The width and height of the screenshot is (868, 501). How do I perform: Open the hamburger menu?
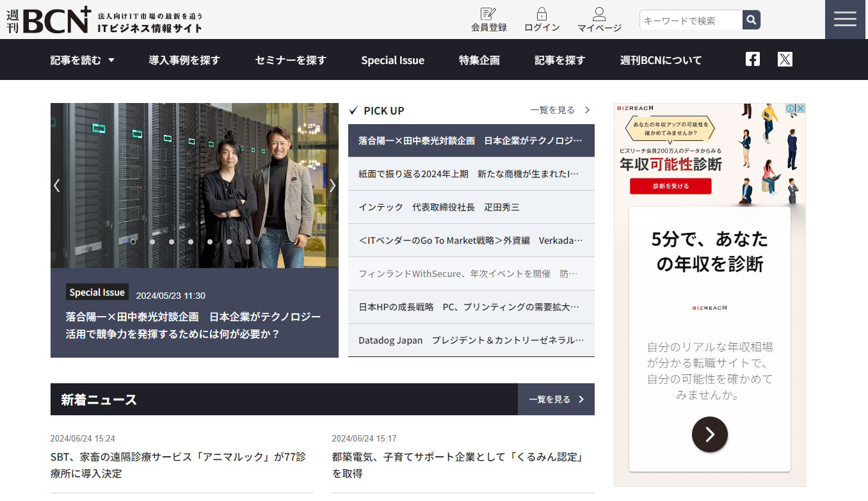tap(845, 20)
